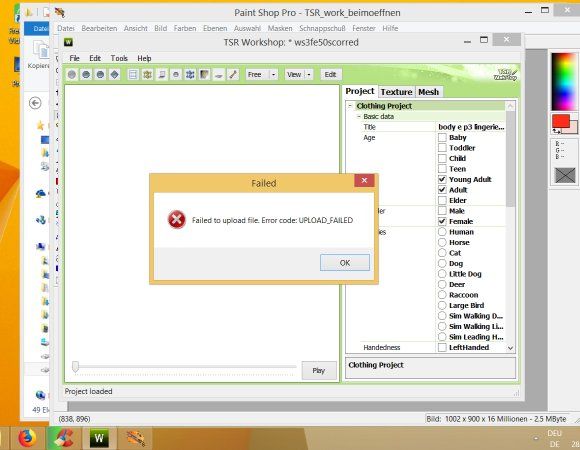Collapse the Clothing Project tree node
Image resolution: width=580 pixels, height=450 pixels.
coord(350,106)
